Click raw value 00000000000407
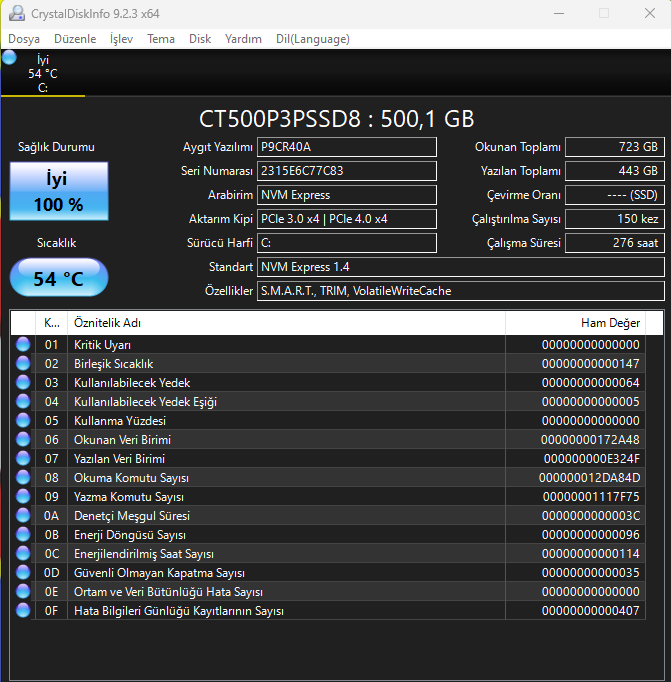The height and width of the screenshot is (682, 671). (591, 611)
